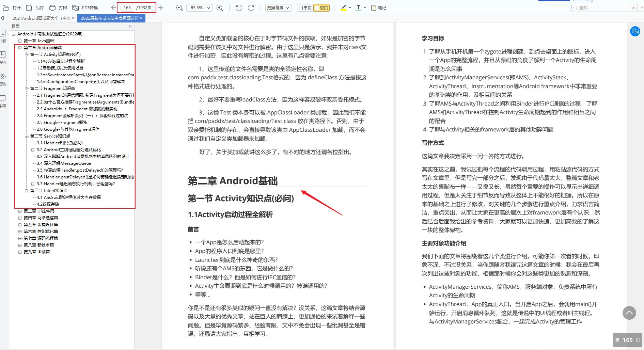Image resolution: width=644 pixels, height=350 pixels.
Task: Open highlighter color dropdown arrow
Action: pos(350,7)
